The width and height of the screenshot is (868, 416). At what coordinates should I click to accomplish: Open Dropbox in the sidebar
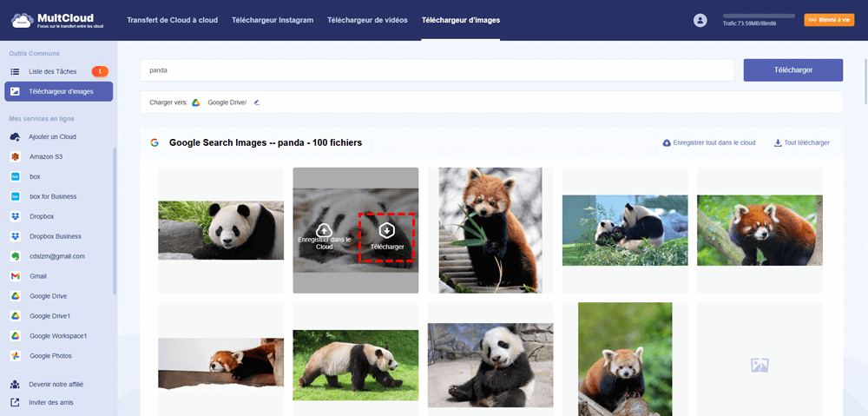coord(41,216)
